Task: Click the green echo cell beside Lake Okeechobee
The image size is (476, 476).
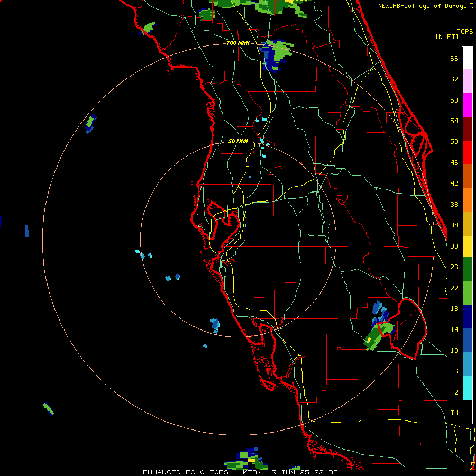Action: point(379,335)
